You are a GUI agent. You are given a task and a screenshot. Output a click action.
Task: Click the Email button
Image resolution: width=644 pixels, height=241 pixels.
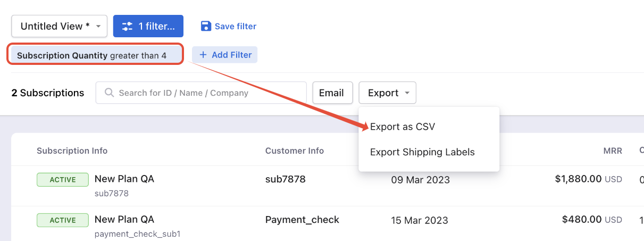coord(333,93)
